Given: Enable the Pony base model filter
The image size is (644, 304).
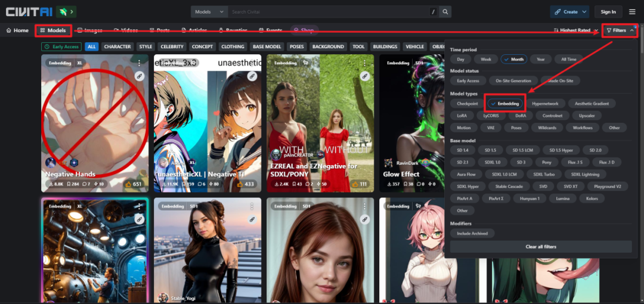Looking at the screenshot, I should [547, 162].
